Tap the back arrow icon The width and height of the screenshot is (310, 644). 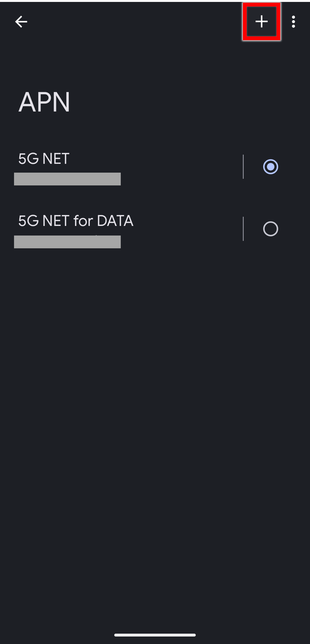pyautogui.click(x=21, y=22)
